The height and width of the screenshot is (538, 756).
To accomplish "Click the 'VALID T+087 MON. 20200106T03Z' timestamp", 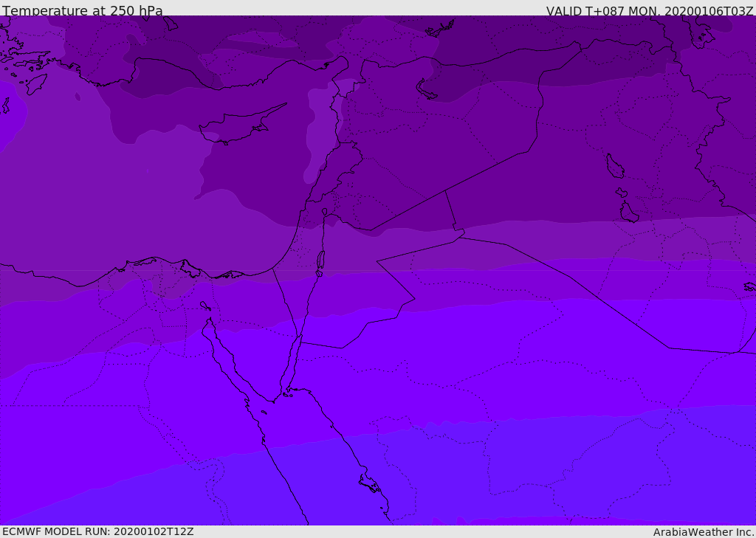I will click(x=650, y=10).
